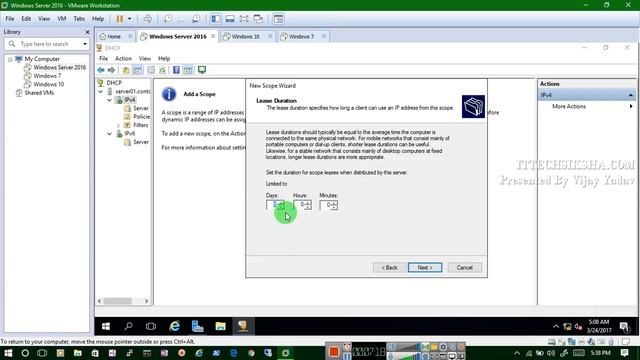Collapse the IPv4 node

110,100
